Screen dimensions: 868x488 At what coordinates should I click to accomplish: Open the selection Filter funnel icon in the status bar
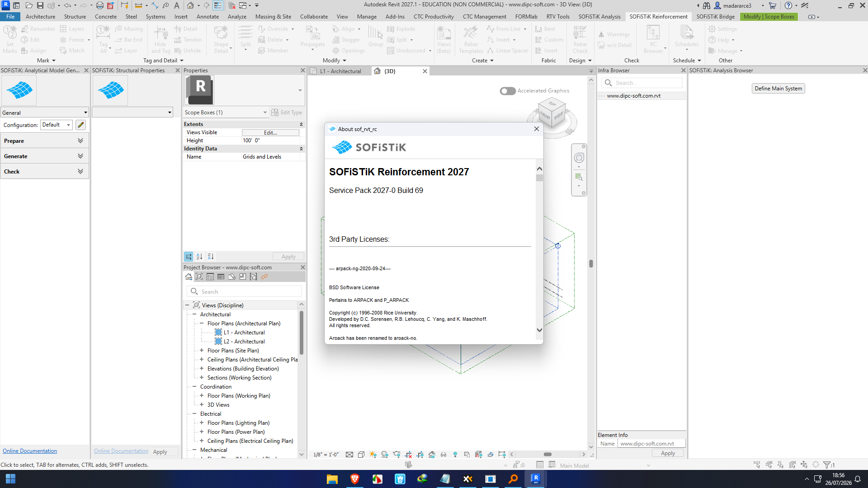click(x=827, y=465)
